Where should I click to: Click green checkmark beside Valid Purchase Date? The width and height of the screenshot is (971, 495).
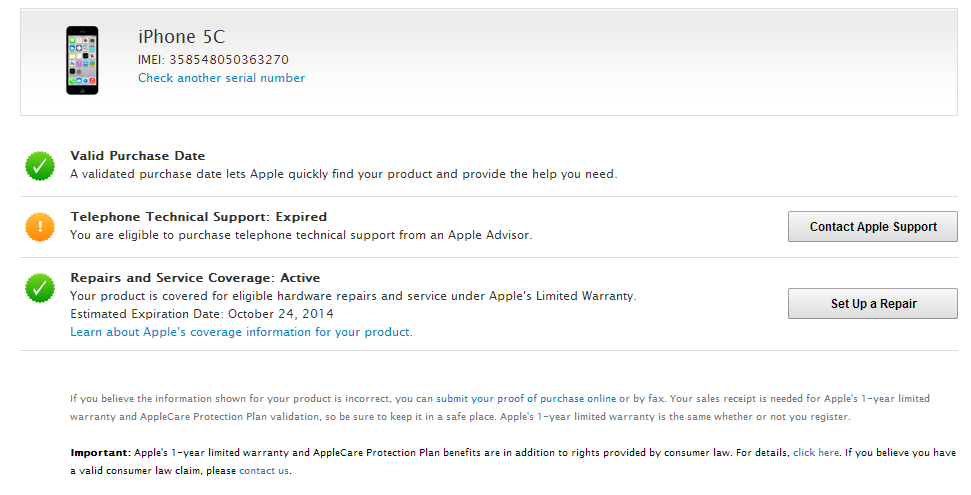pyautogui.click(x=40, y=166)
